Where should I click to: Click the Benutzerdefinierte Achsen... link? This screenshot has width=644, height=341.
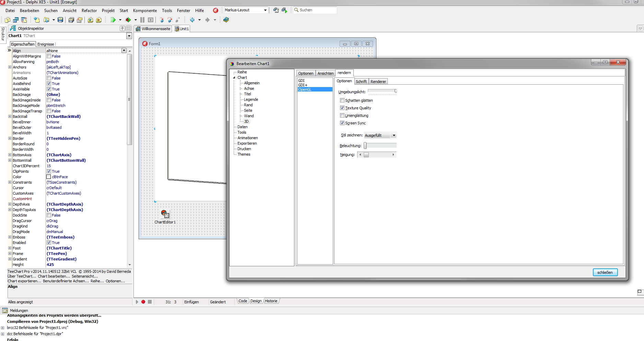click(66, 281)
